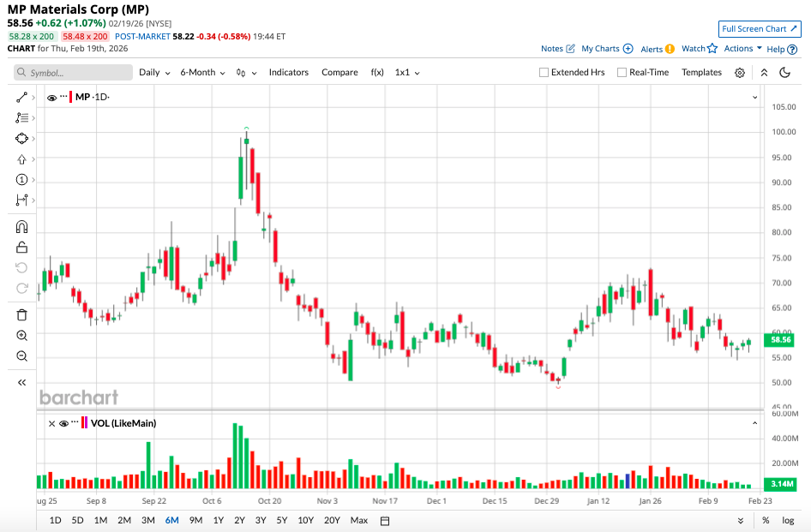
Task: Open the Help link
Action: pos(782,49)
